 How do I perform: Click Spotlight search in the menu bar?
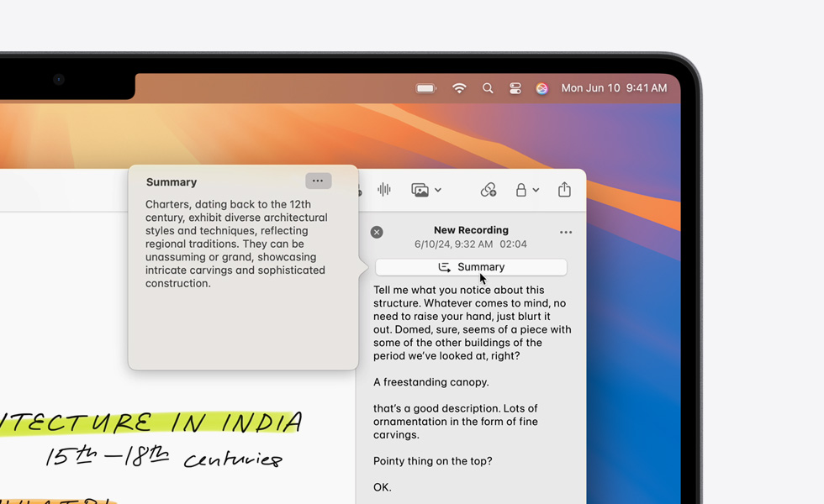point(488,87)
